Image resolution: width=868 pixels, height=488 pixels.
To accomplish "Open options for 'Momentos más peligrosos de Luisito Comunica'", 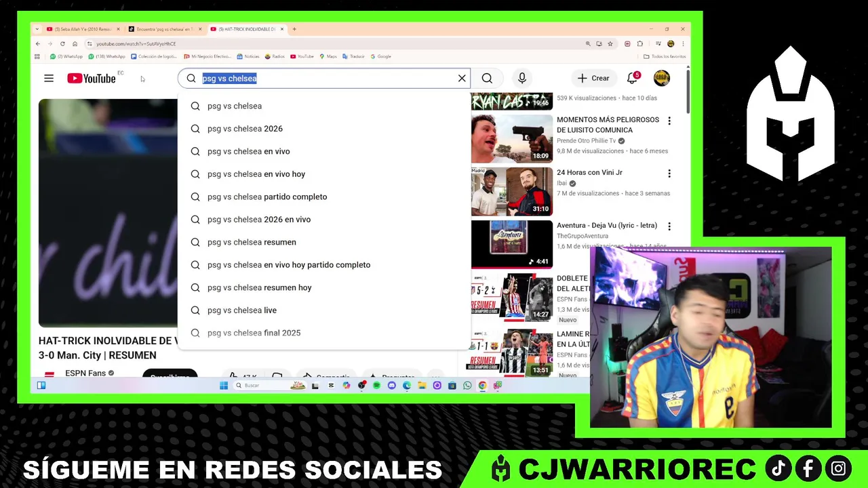I will (x=669, y=121).
